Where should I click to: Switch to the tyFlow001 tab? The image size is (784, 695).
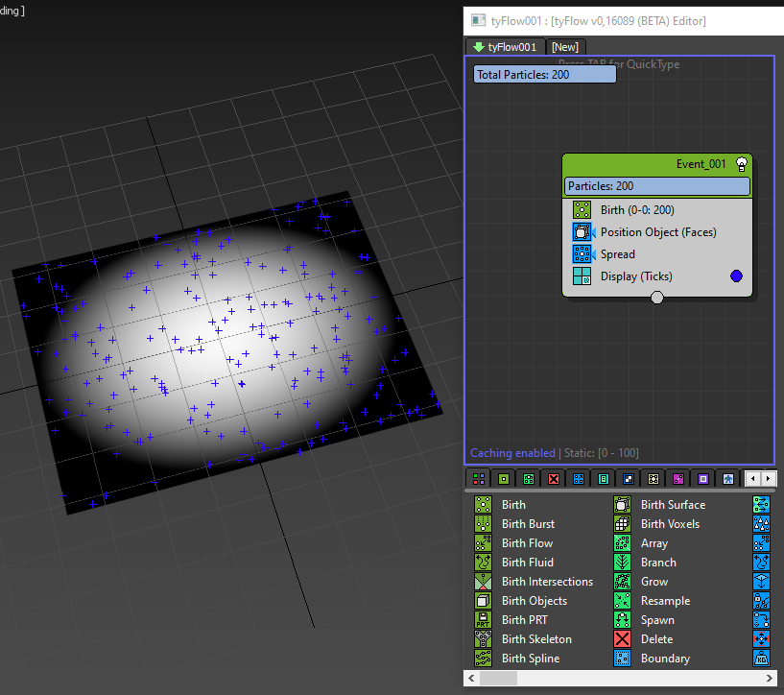click(505, 47)
